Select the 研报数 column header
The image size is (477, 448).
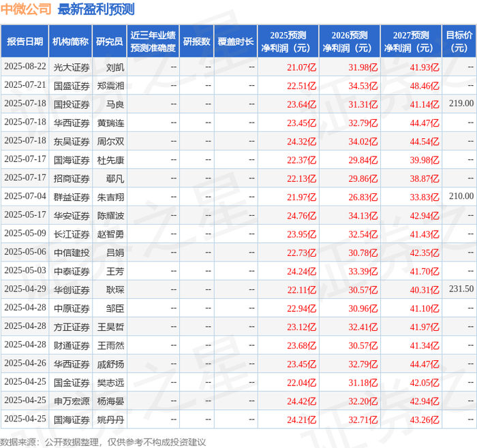(x=197, y=42)
